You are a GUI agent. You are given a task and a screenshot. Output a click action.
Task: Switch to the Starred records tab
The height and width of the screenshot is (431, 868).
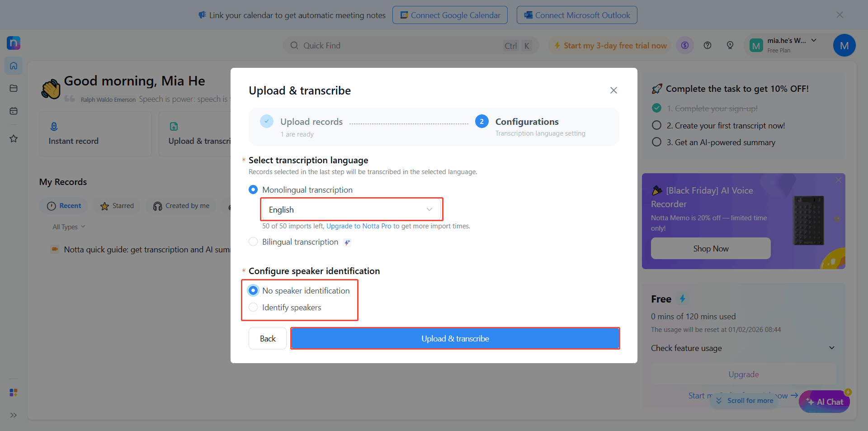pyautogui.click(x=116, y=206)
